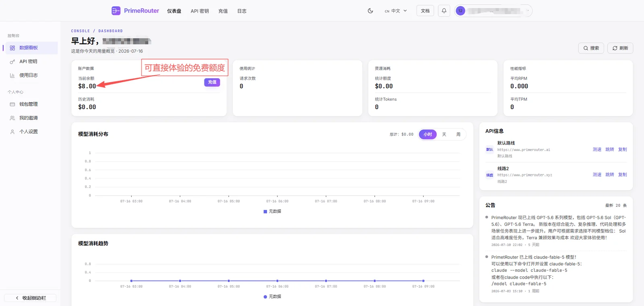Click the 平均TPM value
This screenshot has height=306, width=644.
pos(512,107)
